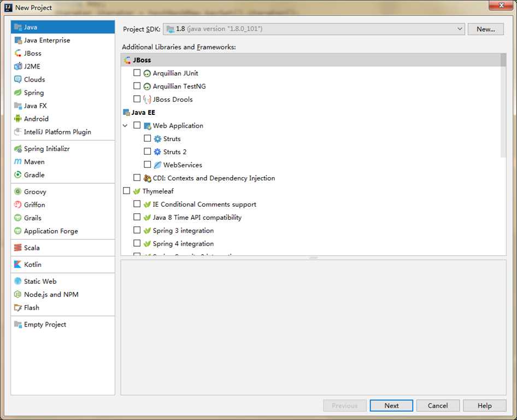Enable Spring 4 integration checkbox
The height and width of the screenshot is (420, 517).
137,243
